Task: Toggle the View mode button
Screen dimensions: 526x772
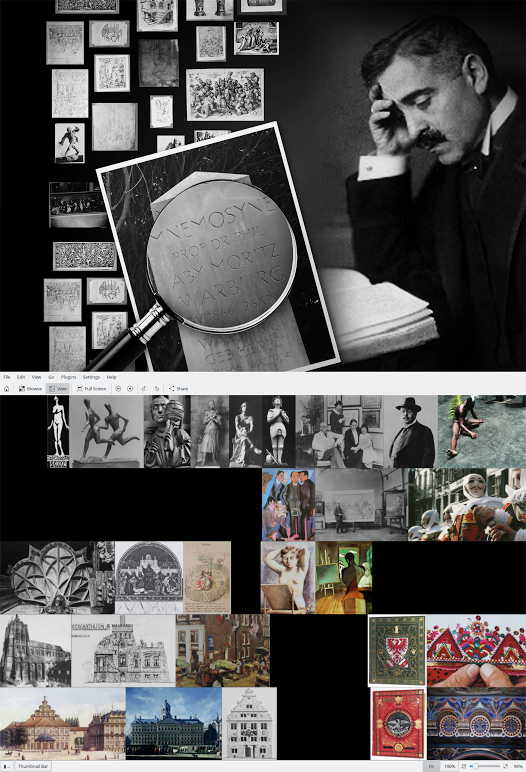Action: 58,389
